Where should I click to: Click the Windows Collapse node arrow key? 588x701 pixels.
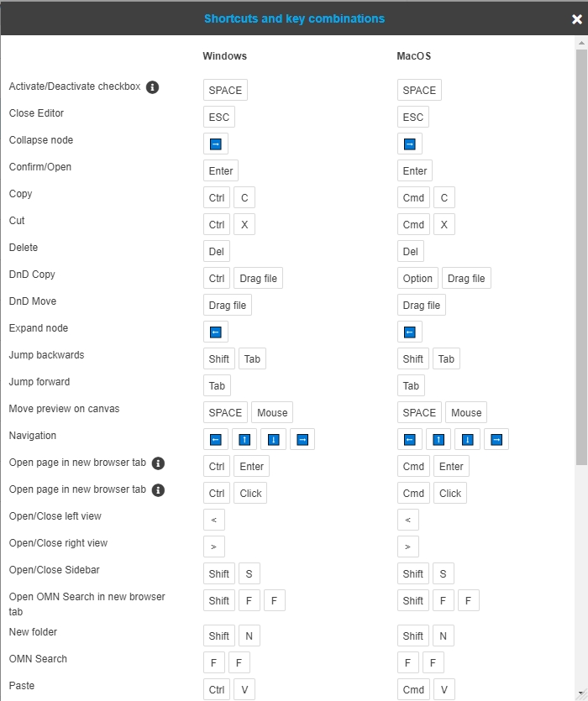pyautogui.click(x=215, y=144)
